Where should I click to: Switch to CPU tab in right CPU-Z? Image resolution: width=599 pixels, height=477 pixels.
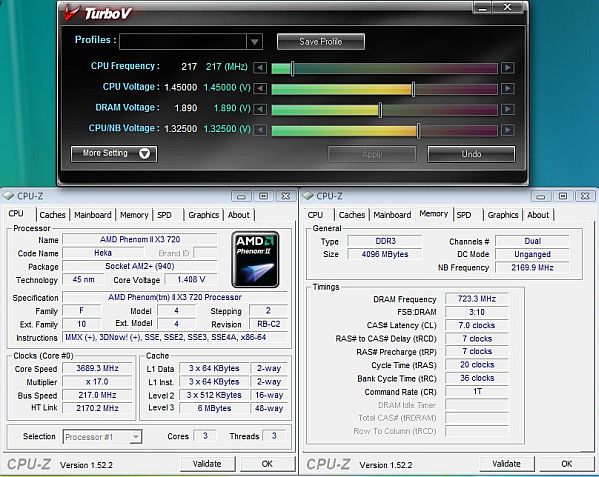click(315, 215)
